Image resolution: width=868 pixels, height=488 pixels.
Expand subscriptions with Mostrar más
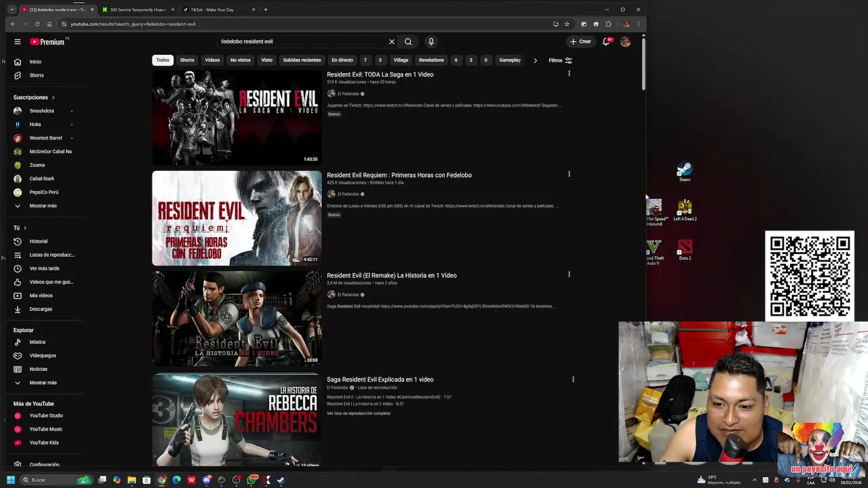(42, 206)
